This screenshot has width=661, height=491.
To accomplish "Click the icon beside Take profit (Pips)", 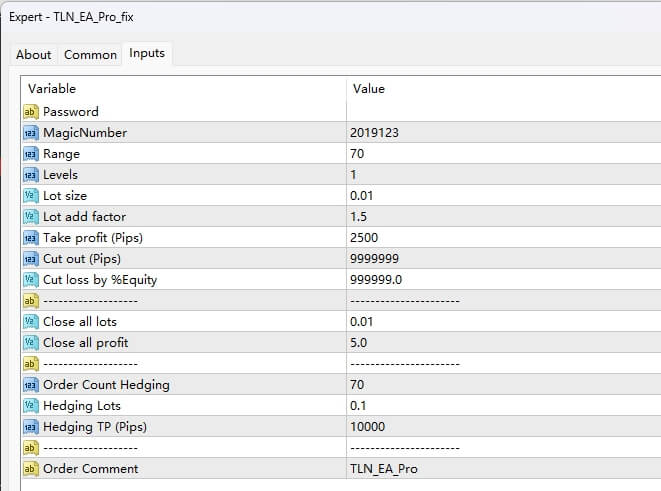I will click(30, 238).
